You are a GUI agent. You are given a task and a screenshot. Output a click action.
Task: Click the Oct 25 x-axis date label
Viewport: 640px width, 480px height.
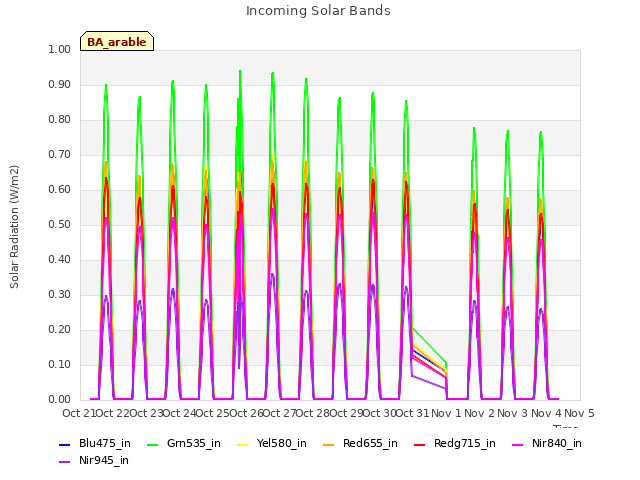(213, 413)
